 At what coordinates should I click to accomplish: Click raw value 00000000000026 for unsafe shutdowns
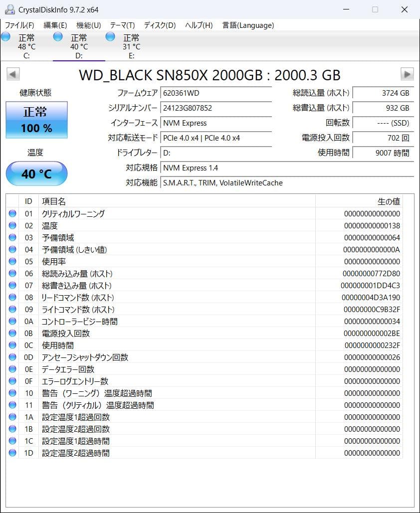point(372,357)
